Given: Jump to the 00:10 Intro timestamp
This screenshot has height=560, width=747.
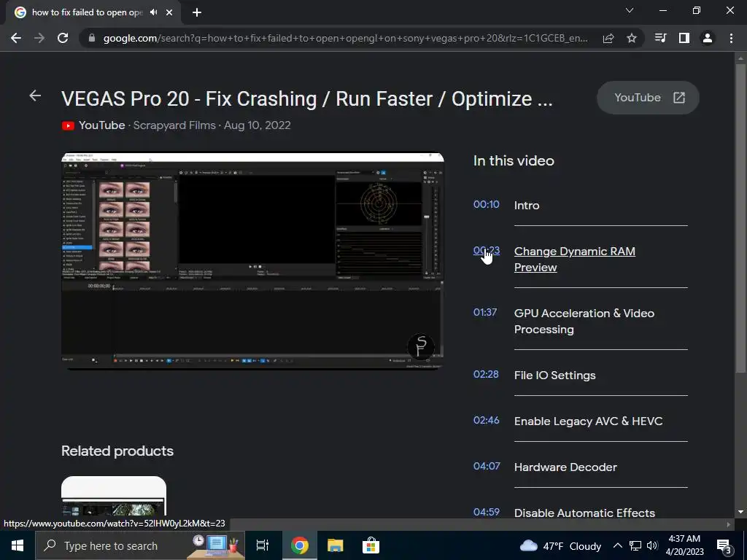Looking at the screenshot, I should pyautogui.click(x=487, y=204).
